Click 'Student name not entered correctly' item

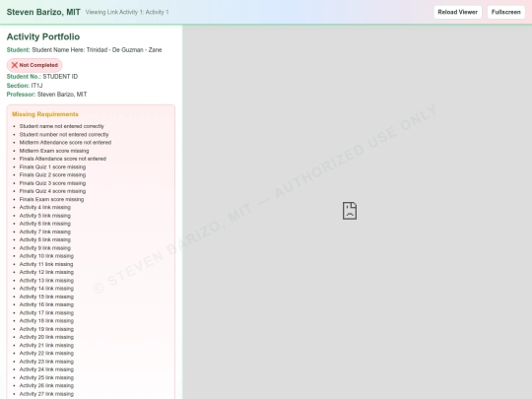[62, 126]
